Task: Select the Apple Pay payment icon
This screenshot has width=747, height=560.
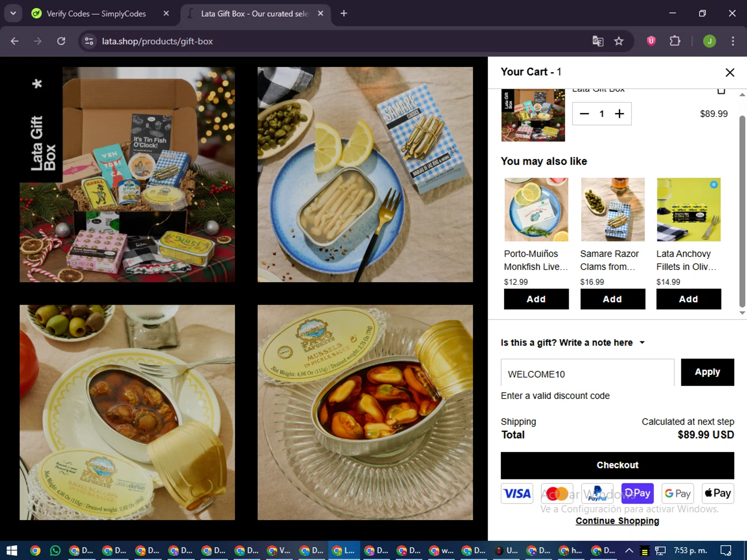Action: click(x=718, y=493)
